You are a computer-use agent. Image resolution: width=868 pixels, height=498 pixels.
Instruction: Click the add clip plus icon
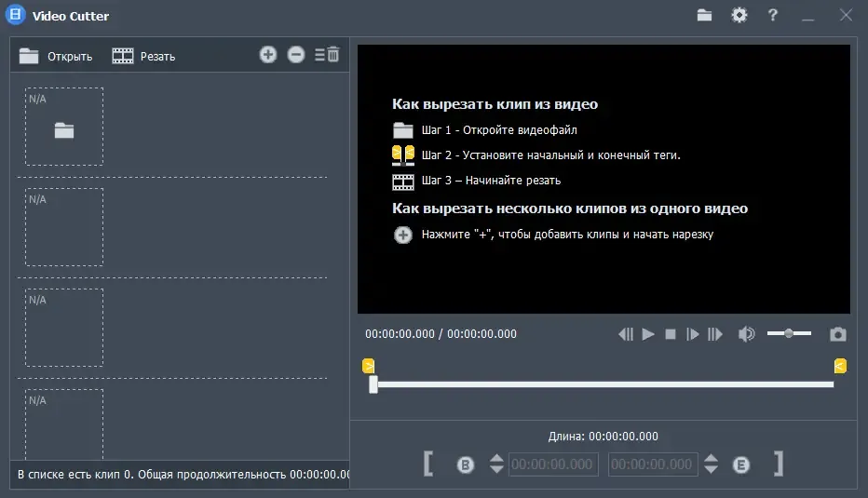(268, 54)
